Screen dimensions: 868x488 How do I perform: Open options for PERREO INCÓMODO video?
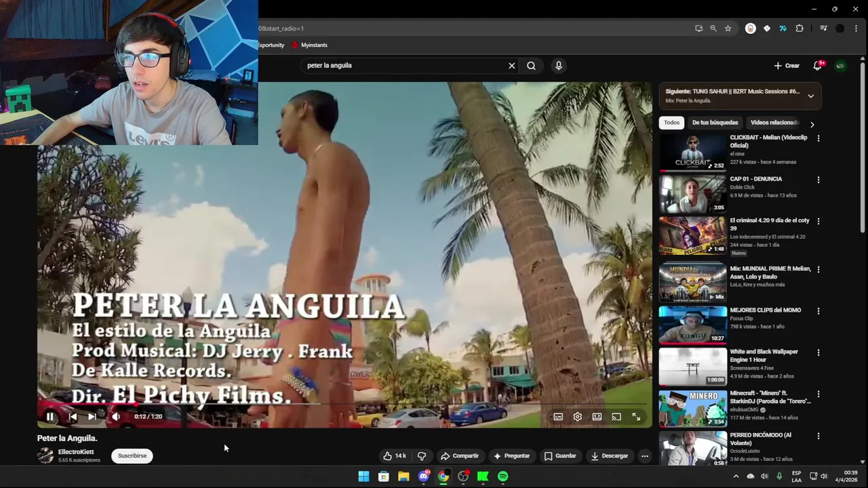pos(818,436)
